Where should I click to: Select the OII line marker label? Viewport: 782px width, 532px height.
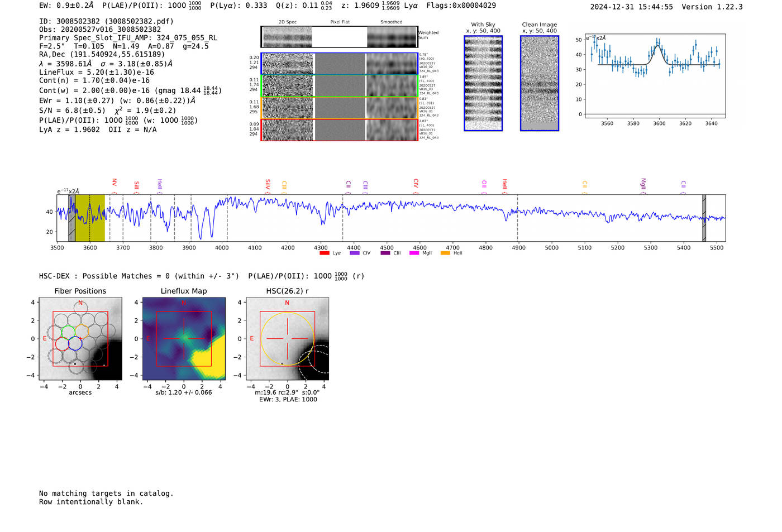pyautogui.click(x=484, y=184)
